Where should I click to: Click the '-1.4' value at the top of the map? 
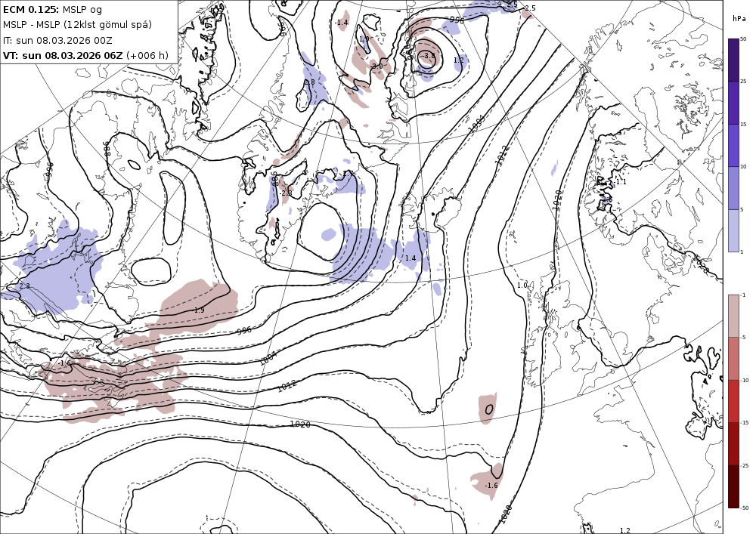pyautogui.click(x=342, y=23)
